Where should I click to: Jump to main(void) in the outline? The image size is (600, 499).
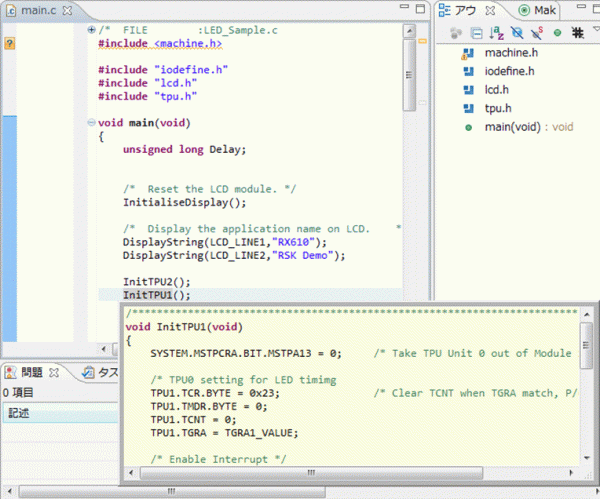pos(512,127)
